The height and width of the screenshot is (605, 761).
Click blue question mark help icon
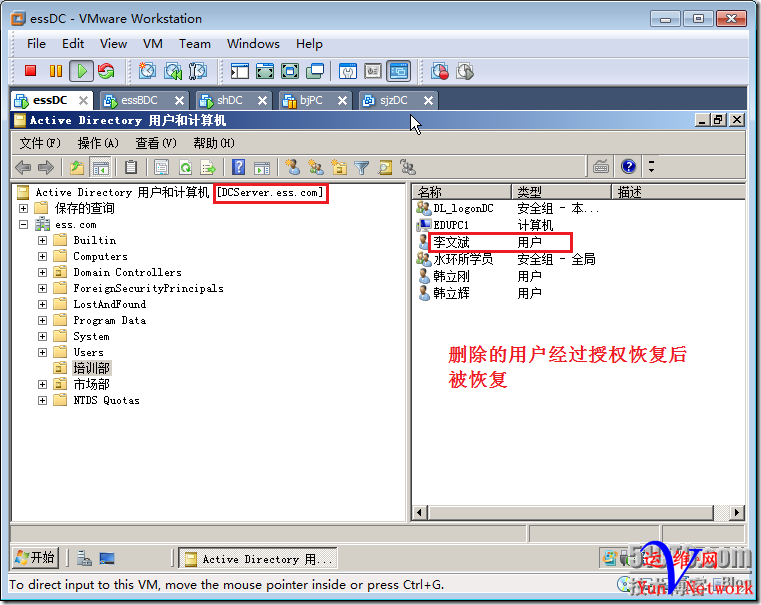coord(238,168)
